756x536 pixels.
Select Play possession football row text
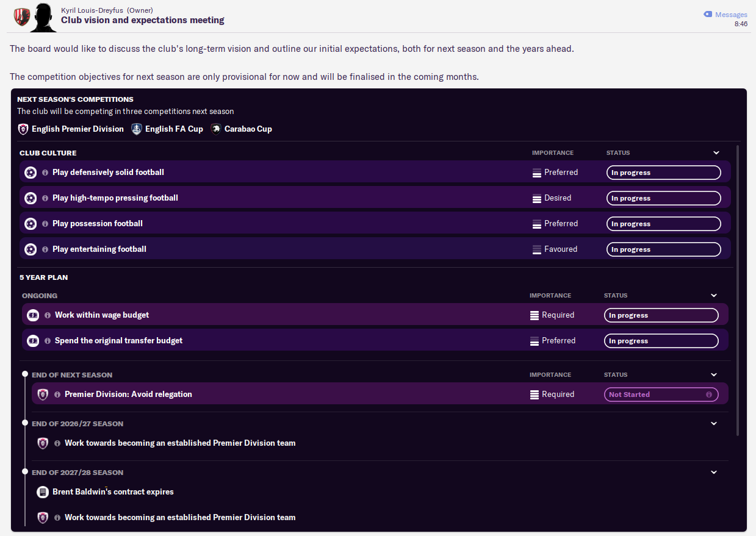98,224
